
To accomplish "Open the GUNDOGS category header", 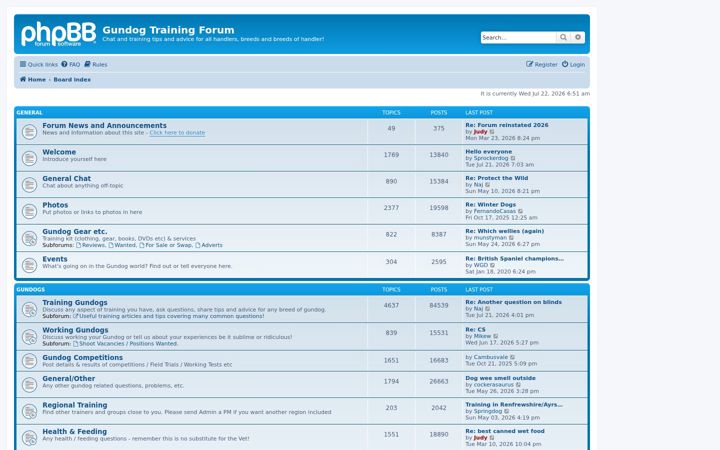I will click(x=31, y=290).
